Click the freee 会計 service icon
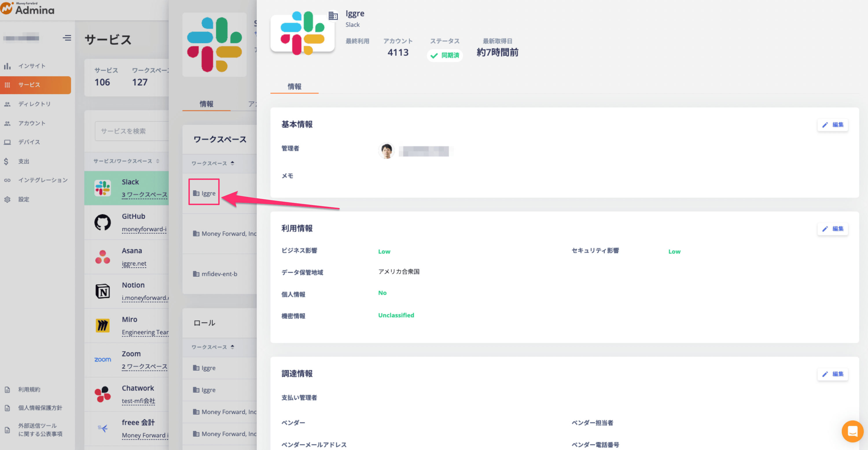Viewport: 868px width, 450px height. point(103,428)
